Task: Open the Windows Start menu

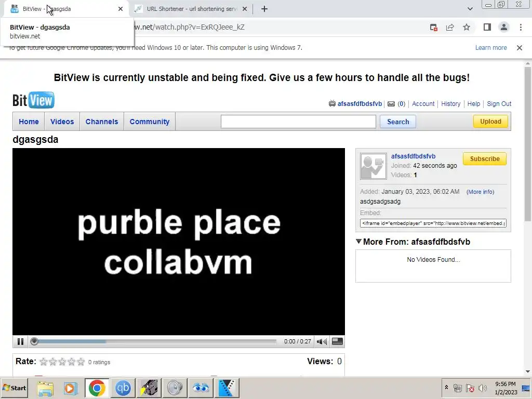Action: (14, 388)
